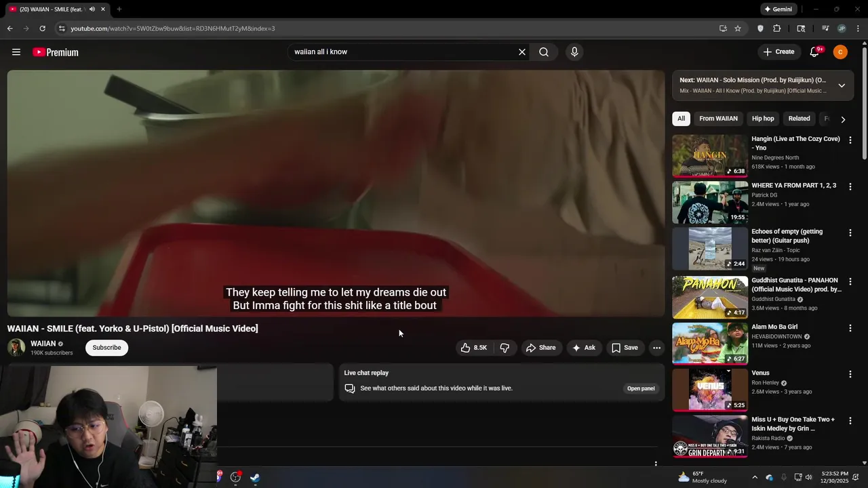Play Venus by Ron Henley thumbnail

point(710,390)
